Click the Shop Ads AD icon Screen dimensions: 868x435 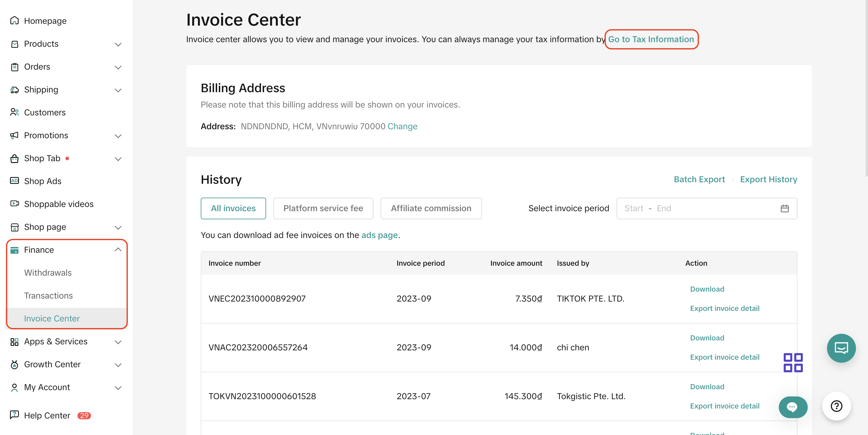pyautogui.click(x=14, y=181)
